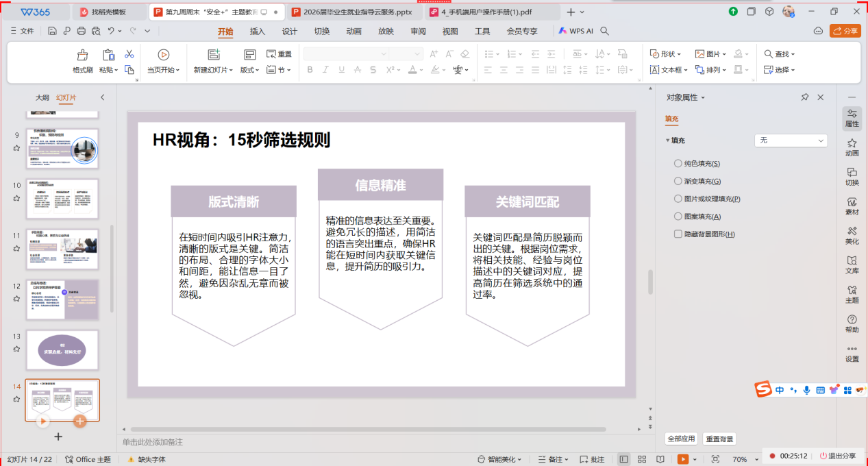Click the 重置背景 button
The height and width of the screenshot is (466, 868).
point(719,439)
